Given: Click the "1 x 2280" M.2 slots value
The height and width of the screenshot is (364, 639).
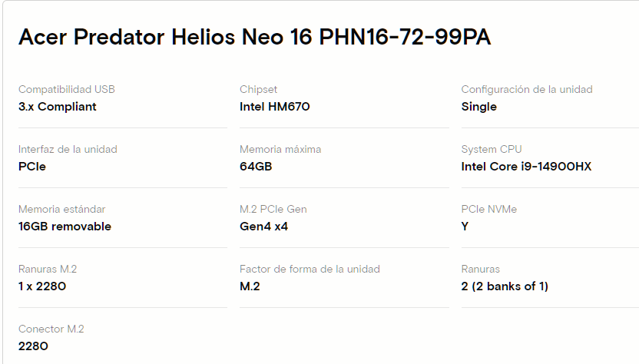Looking at the screenshot, I should point(42,286).
